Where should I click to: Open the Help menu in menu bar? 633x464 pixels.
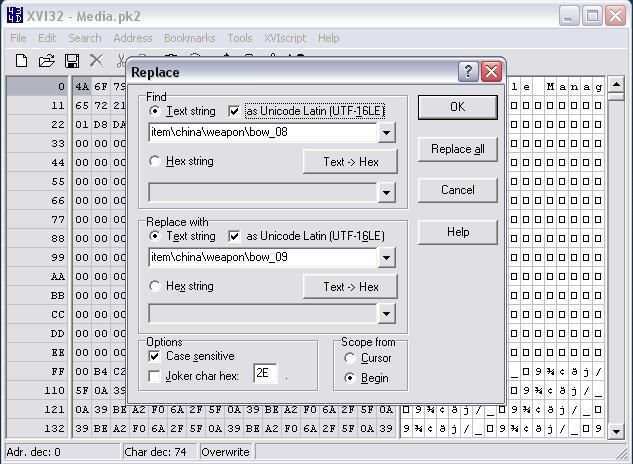pyautogui.click(x=329, y=38)
